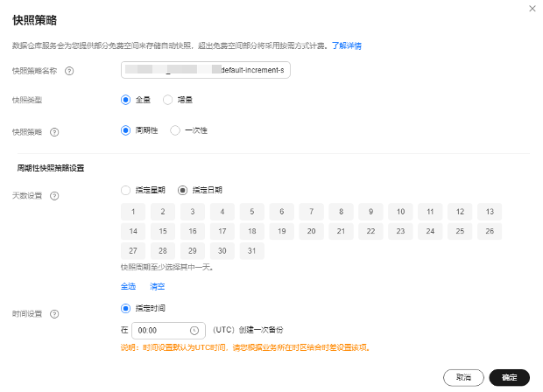Toggle day 3 in date grid

pos(193,212)
